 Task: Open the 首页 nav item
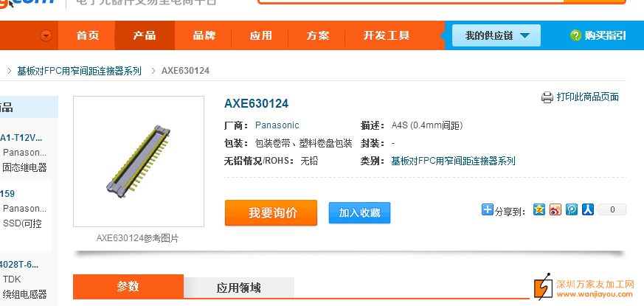88,35
